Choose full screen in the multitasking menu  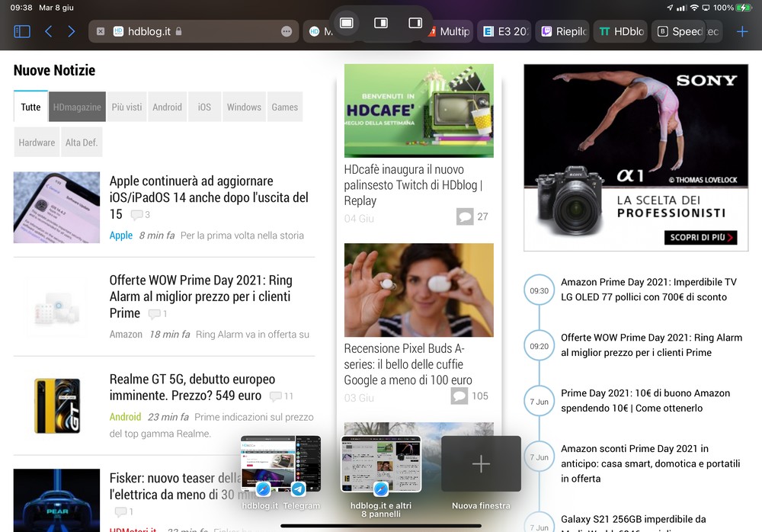pyautogui.click(x=347, y=23)
